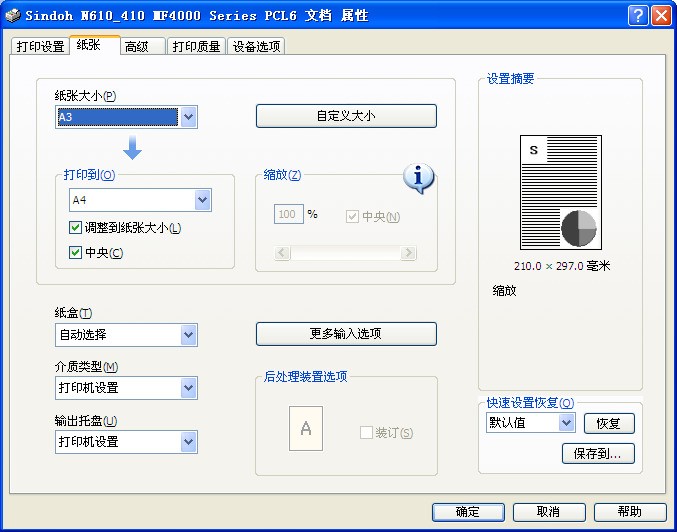Viewport: 677px width, 532px height.
Task: Click the 更多输入选项 button
Action: (x=346, y=334)
